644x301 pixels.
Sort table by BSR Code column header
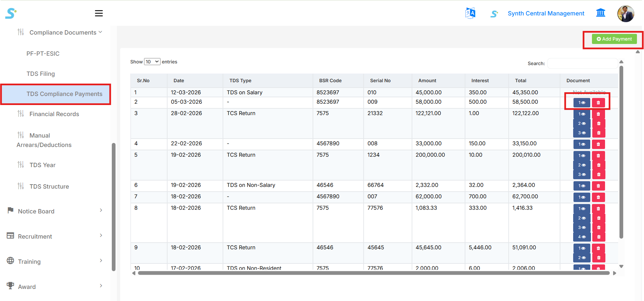point(338,81)
